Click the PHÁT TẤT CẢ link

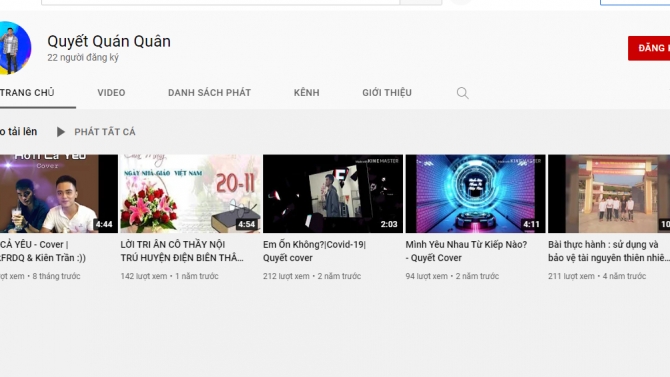click(105, 132)
